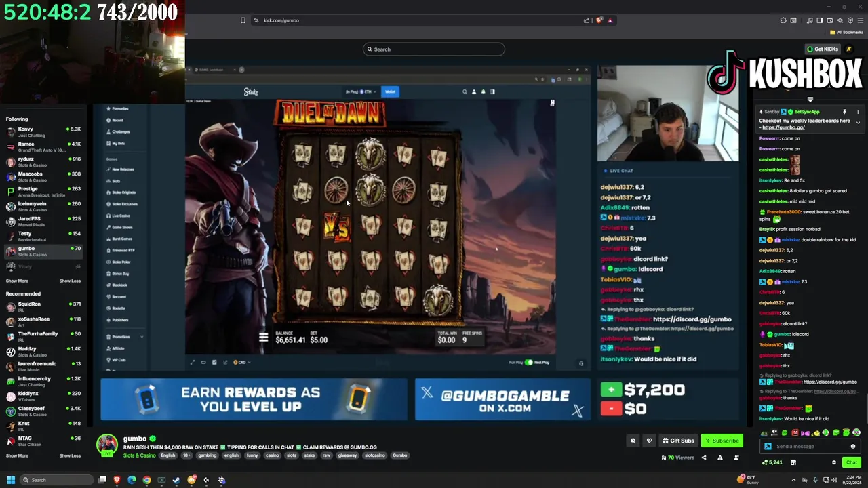The width and height of the screenshot is (868, 488).
Task: Open Knut recommended channel
Action: 42,426
